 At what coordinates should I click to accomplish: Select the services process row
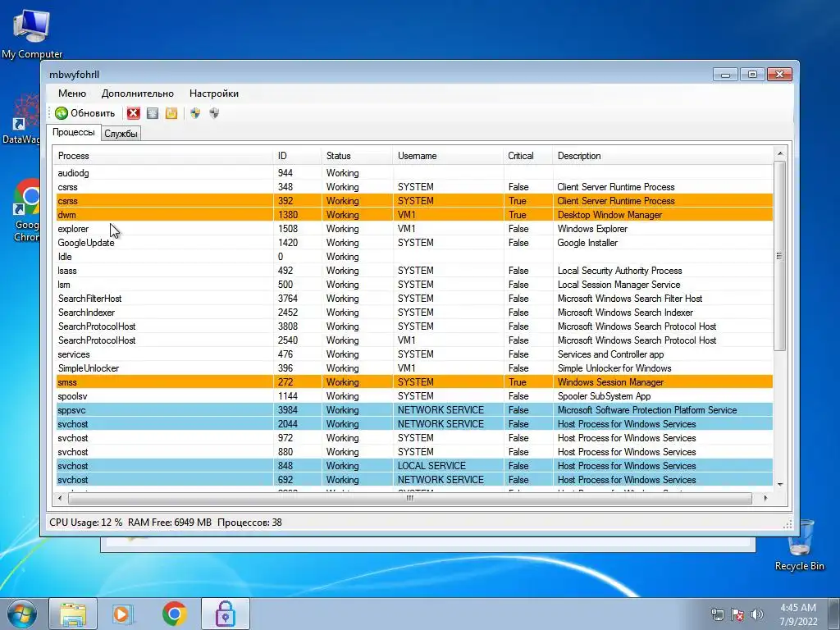coord(414,354)
